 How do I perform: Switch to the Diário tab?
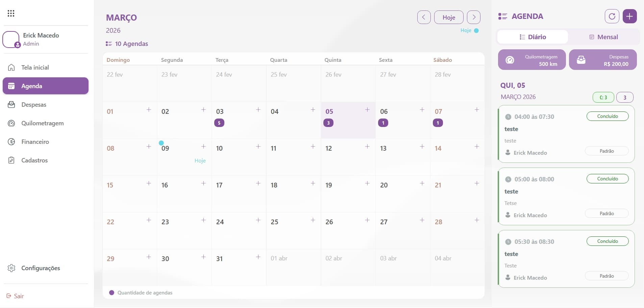[532, 37]
